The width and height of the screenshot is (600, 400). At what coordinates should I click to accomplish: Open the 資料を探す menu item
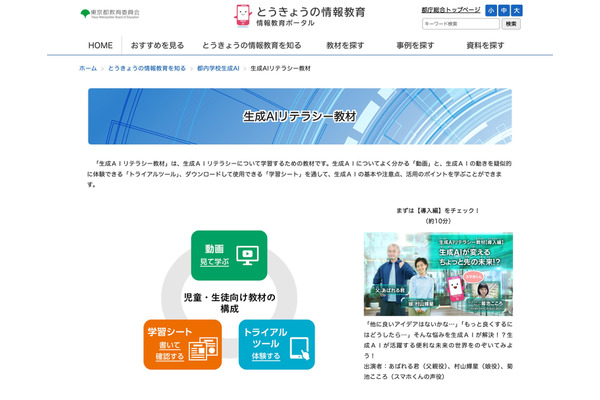tap(485, 46)
